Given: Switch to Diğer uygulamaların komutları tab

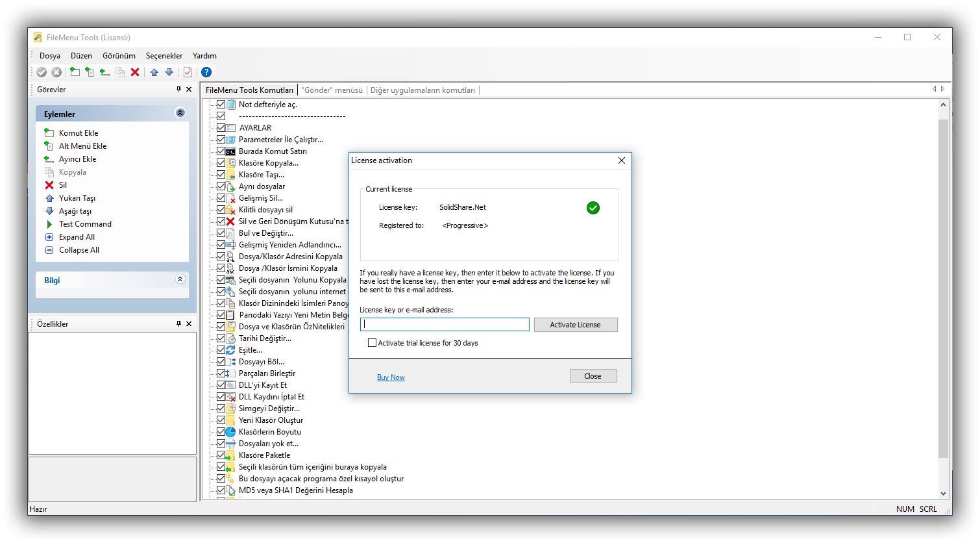Looking at the screenshot, I should 423,90.
